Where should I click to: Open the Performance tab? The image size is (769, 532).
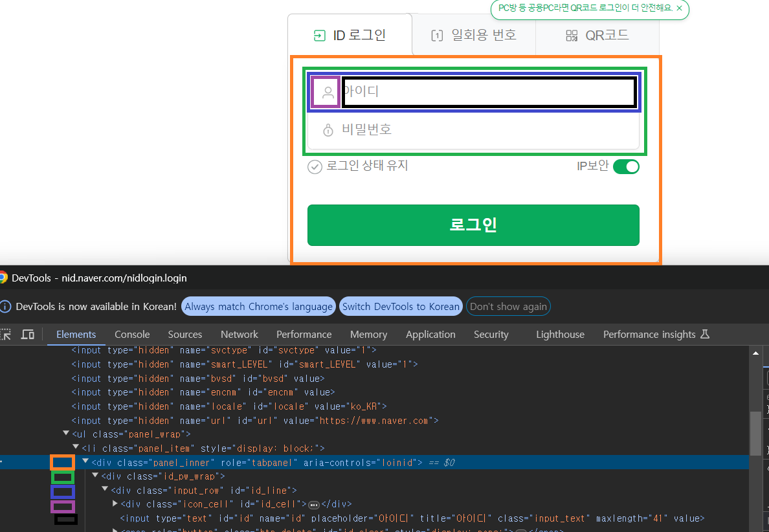pyautogui.click(x=304, y=335)
